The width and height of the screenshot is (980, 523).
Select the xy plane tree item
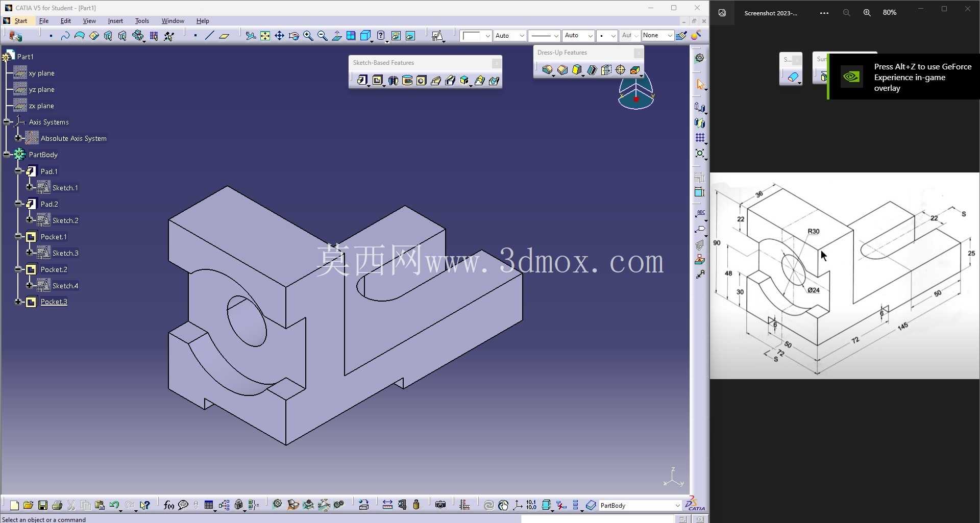click(x=41, y=73)
